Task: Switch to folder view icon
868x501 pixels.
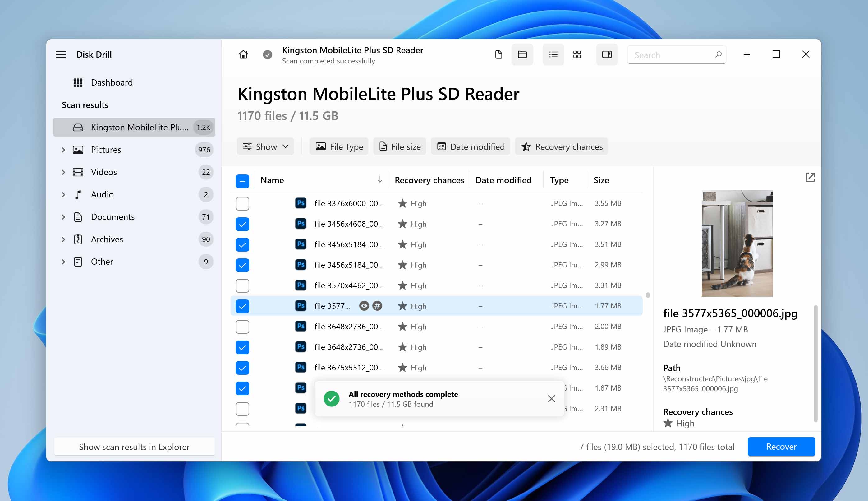Action: (x=522, y=54)
